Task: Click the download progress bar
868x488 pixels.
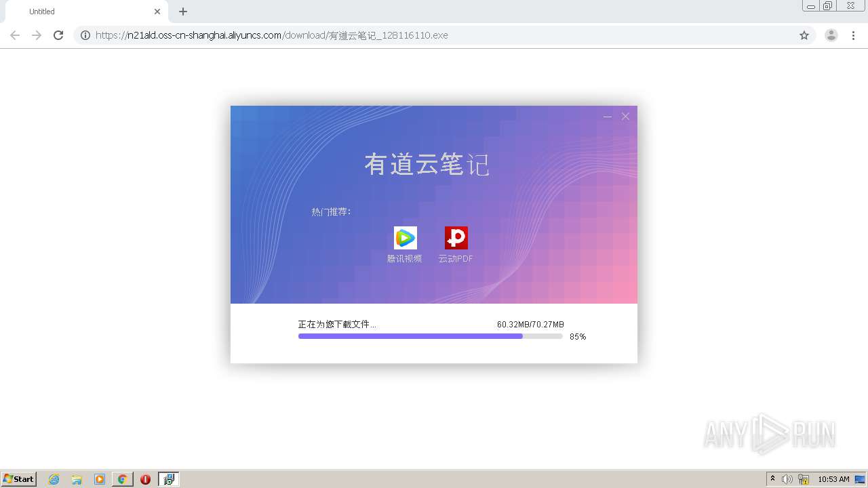Action: click(431, 336)
